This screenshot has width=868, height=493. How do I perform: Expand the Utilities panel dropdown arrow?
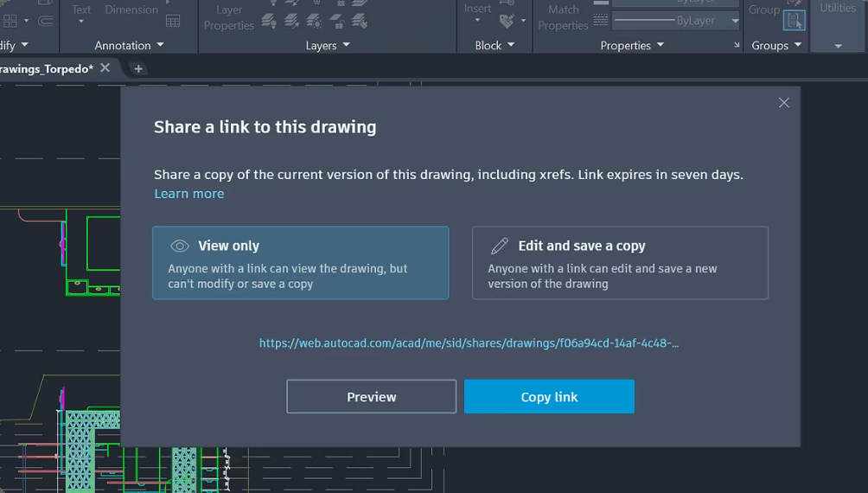(x=838, y=46)
